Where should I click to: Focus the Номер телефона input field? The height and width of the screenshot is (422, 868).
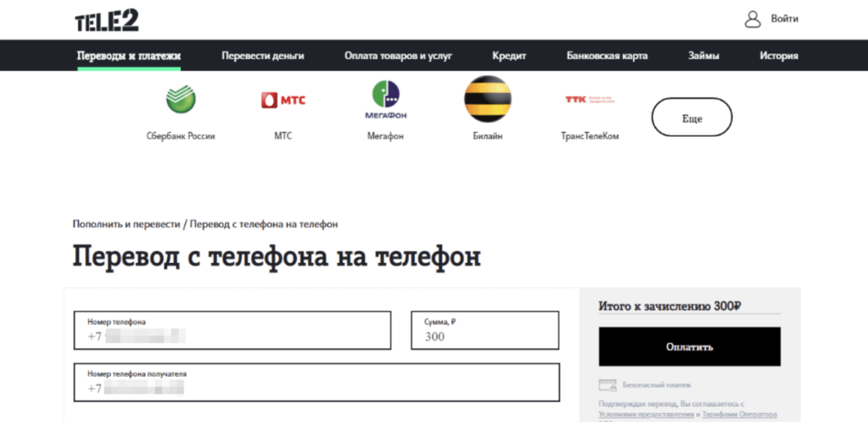coord(232,330)
